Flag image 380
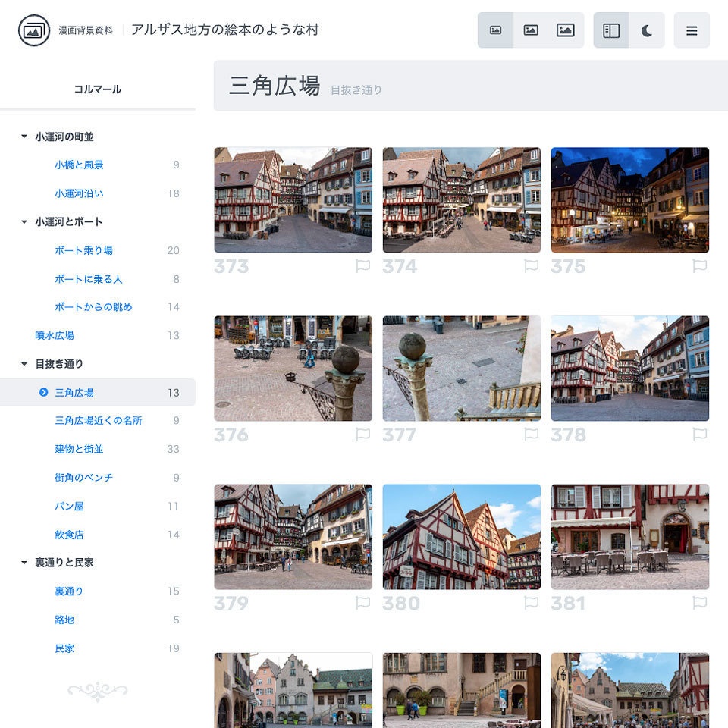728x728 pixels. coord(531,603)
